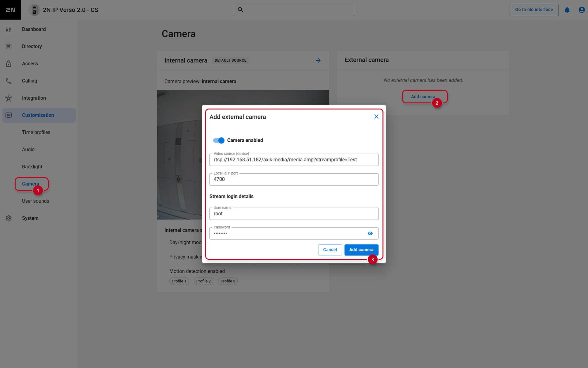The height and width of the screenshot is (368, 588).
Task: Close the Add external camera dialog
Action: tap(376, 117)
